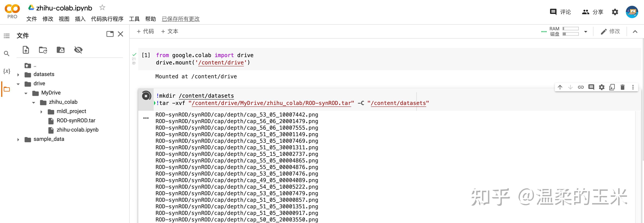Open table of contents sidebar icon
Screen dimensions: 644x223
coord(7,36)
